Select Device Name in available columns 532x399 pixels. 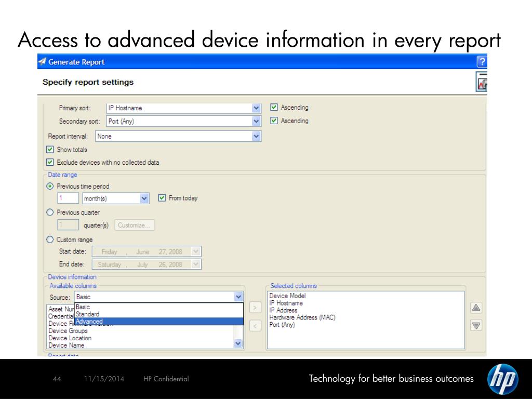coord(66,345)
